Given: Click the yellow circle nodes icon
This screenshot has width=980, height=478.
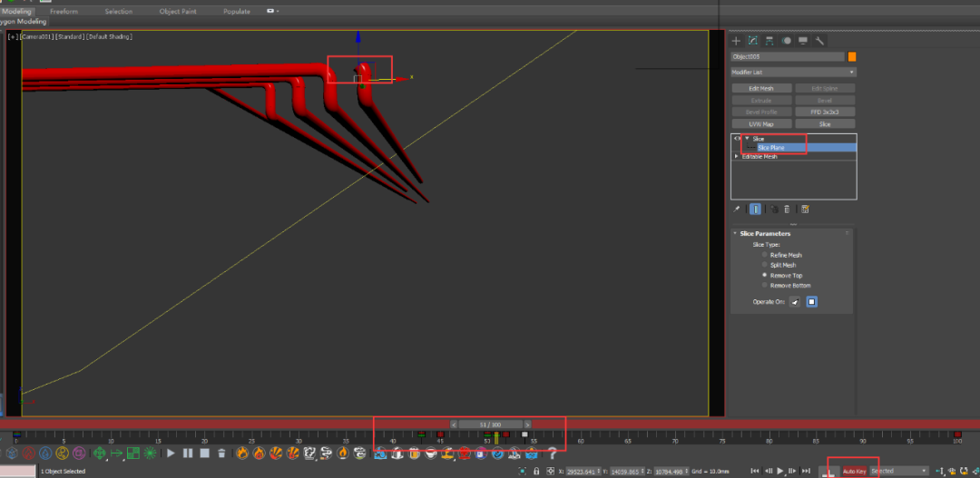Looking at the screenshot, I should (63, 453).
